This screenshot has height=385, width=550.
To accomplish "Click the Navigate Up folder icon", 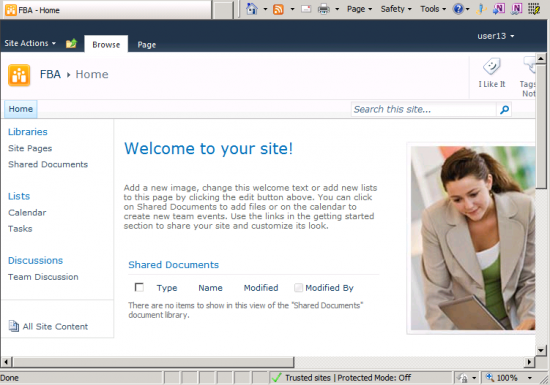I will point(72,43).
